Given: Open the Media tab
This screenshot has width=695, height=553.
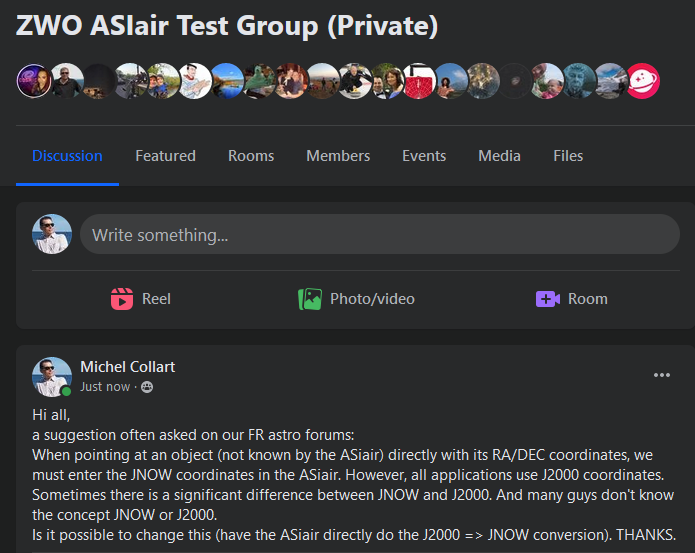Looking at the screenshot, I should click(499, 156).
